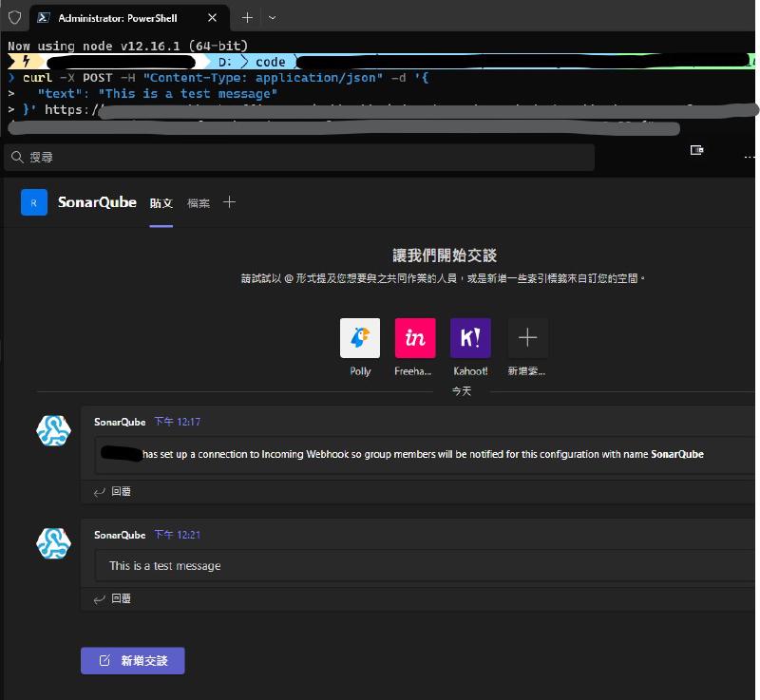Click 回覆 under the Incoming Webhook message
760x700 pixels.
point(112,492)
